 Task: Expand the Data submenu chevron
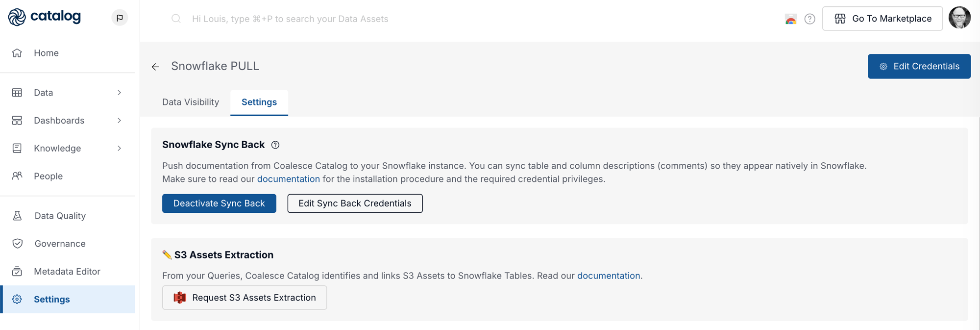119,93
